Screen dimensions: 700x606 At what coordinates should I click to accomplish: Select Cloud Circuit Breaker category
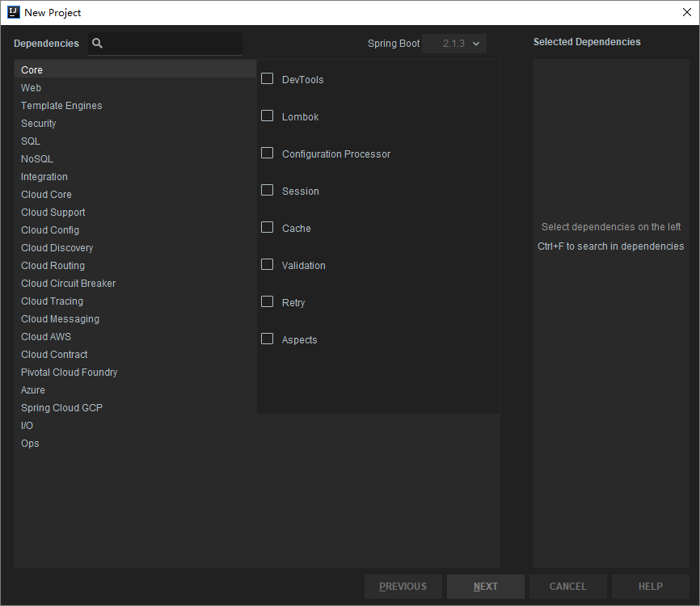point(135,284)
